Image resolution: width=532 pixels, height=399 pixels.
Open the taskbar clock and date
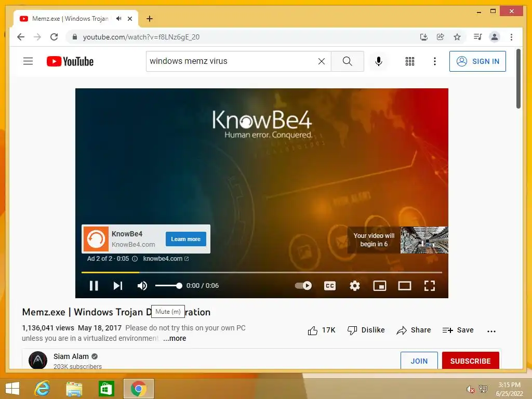coord(509,389)
